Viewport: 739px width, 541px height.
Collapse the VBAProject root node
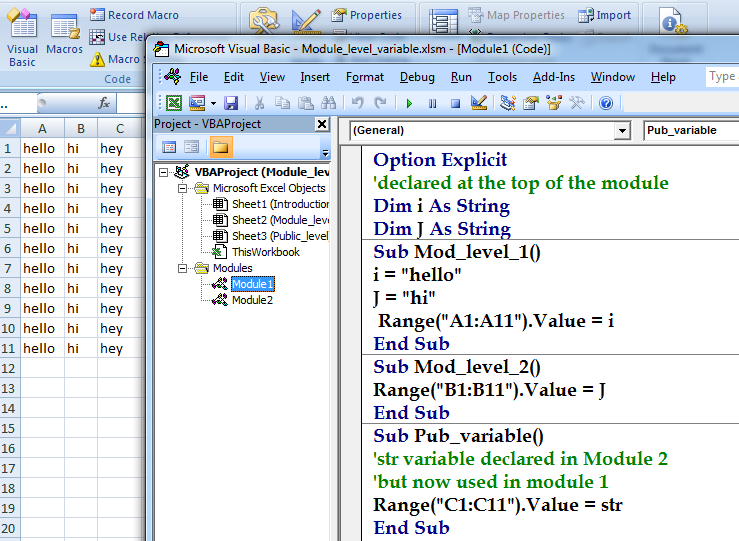pyautogui.click(x=163, y=172)
